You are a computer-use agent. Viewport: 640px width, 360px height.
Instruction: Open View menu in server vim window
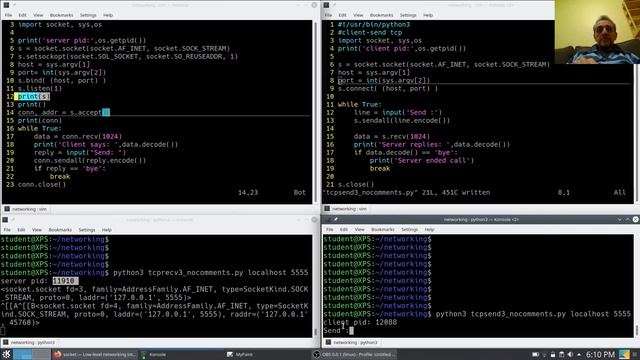click(x=38, y=15)
